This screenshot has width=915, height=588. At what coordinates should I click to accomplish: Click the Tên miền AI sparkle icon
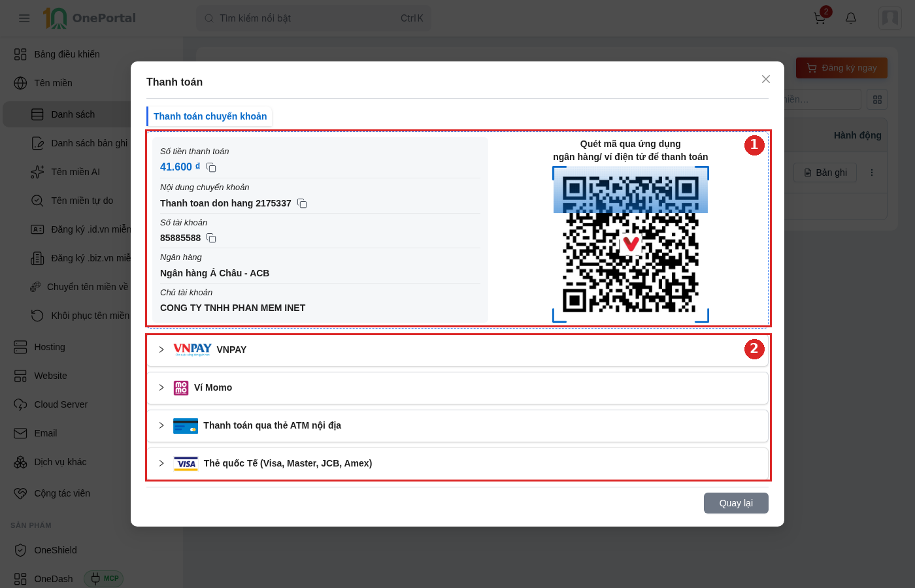[x=37, y=172]
